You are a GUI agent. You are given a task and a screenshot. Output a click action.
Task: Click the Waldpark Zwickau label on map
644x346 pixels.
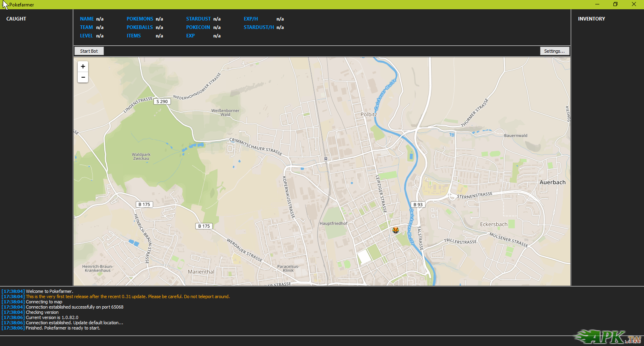[x=141, y=157]
